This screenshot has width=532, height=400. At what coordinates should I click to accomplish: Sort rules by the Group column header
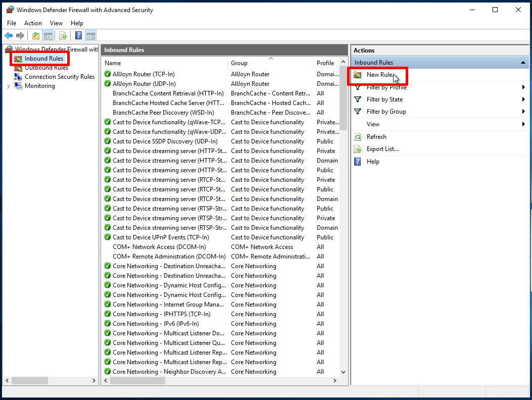pyautogui.click(x=270, y=63)
